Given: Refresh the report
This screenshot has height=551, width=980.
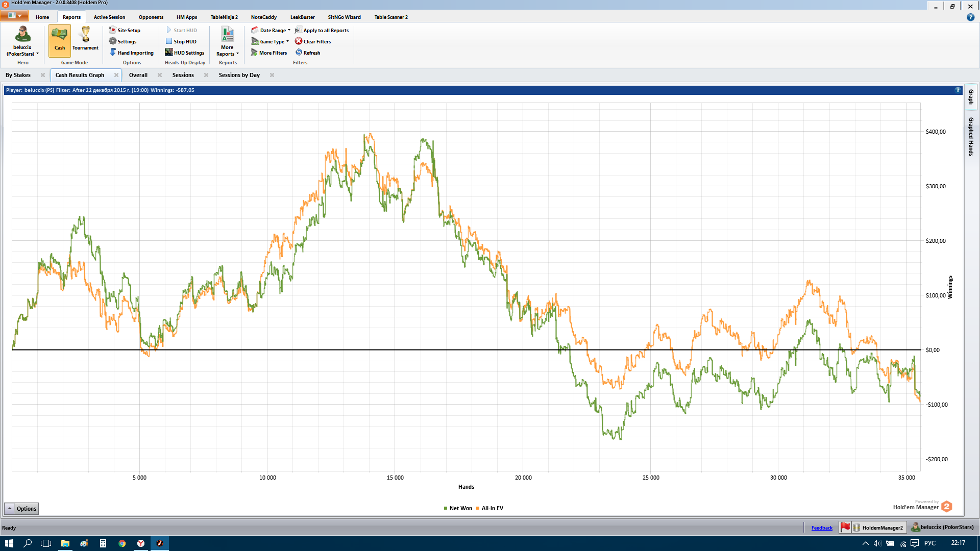Looking at the screenshot, I should tap(308, 53).
